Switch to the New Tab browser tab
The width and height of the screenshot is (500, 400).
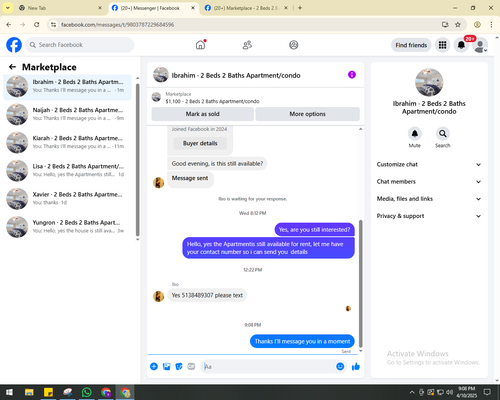60,8
